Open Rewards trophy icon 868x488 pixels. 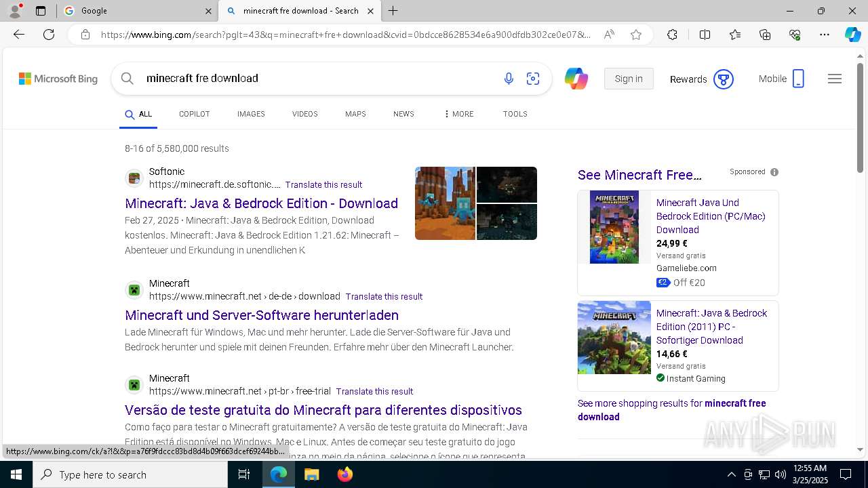point(724,79)
